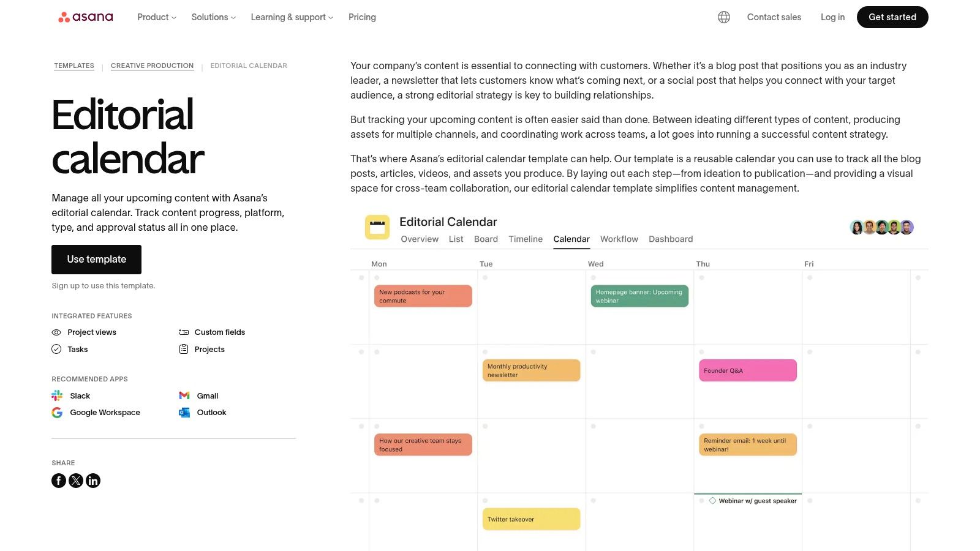Click the Slack app icon
The height and width of the screenshot is (551, 980).
57,395
